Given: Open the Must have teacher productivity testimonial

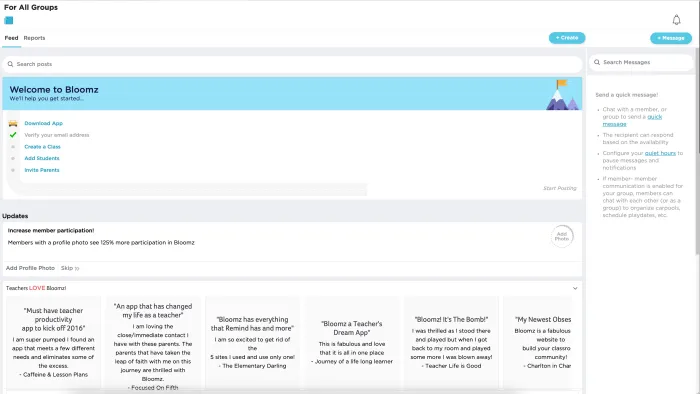Looking at the screenshot, I should (53, 343).
